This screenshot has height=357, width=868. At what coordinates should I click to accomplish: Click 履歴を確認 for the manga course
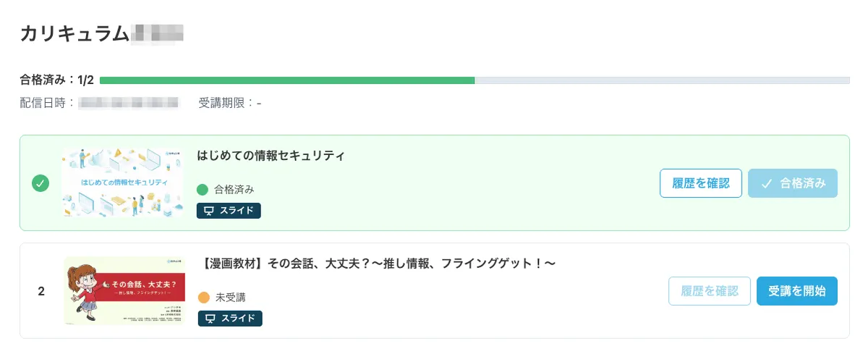tap(709, 291)
